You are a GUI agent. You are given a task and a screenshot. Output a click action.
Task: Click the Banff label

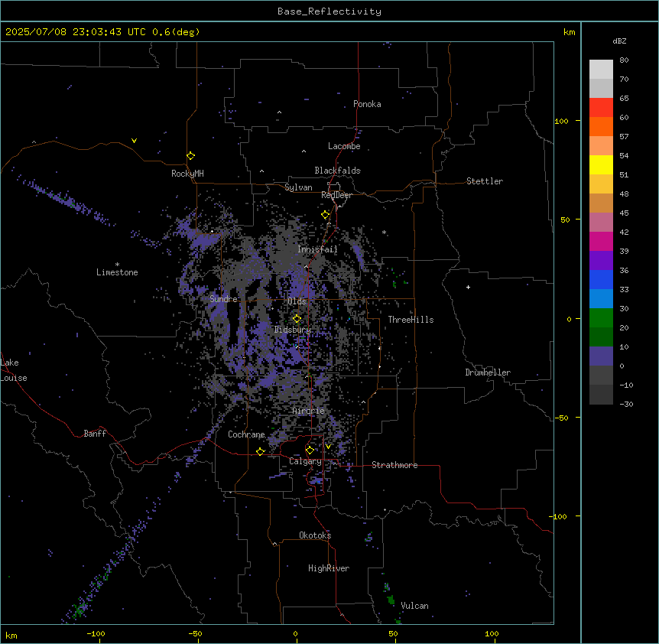coord(95,434)
